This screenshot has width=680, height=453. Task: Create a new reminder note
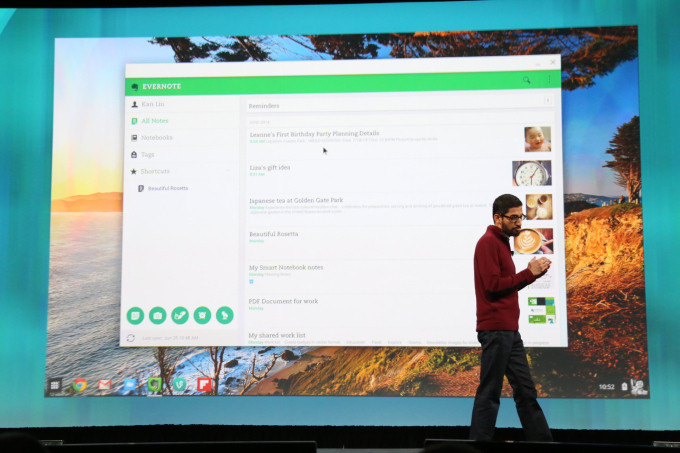(202, 315)
